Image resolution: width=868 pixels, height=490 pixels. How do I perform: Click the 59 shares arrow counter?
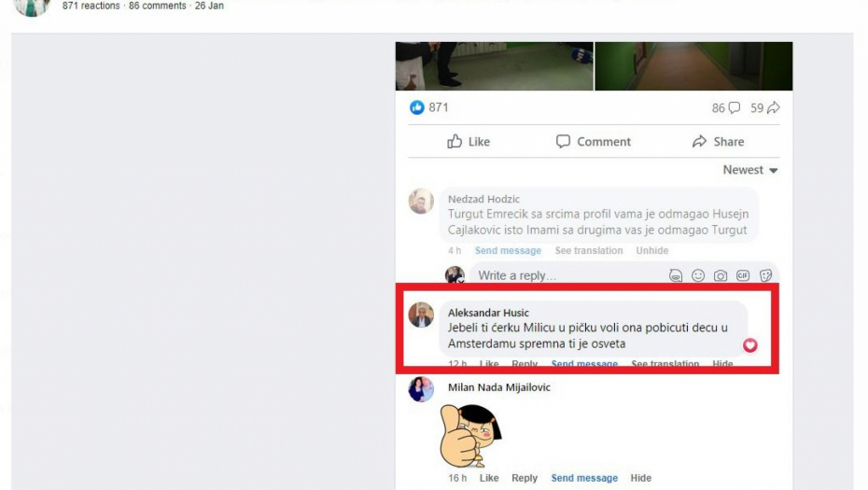point(764,108)
